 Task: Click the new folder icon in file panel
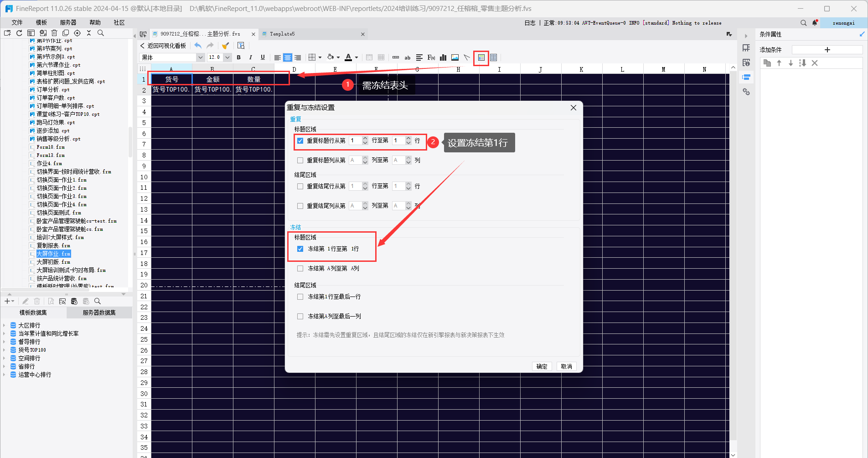pos(7,33)
